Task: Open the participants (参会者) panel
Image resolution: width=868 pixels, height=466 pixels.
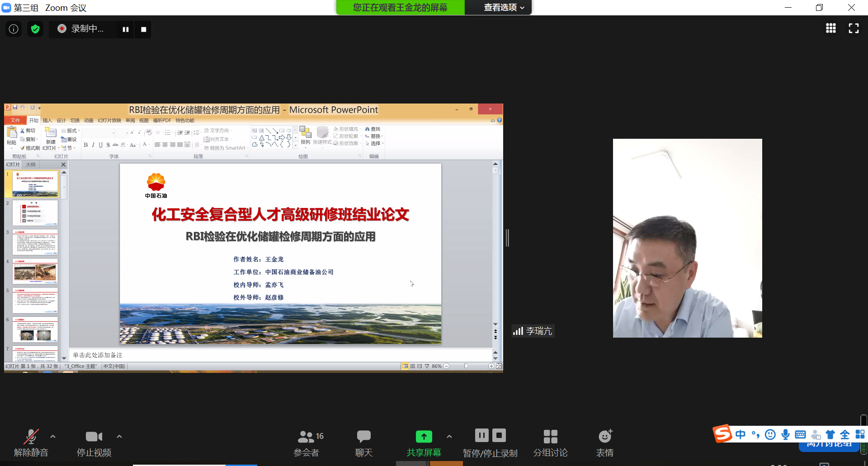Action: pos(307,442)
